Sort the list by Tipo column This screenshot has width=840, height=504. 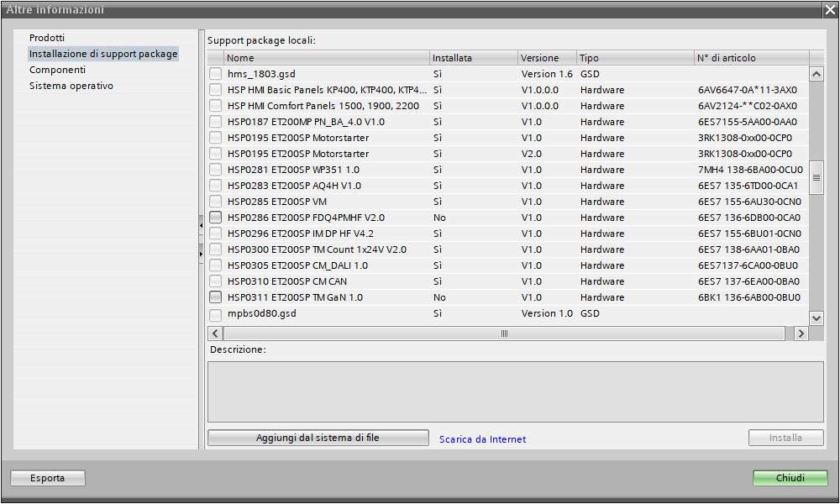pyautogui.click(x=635, y=58)
